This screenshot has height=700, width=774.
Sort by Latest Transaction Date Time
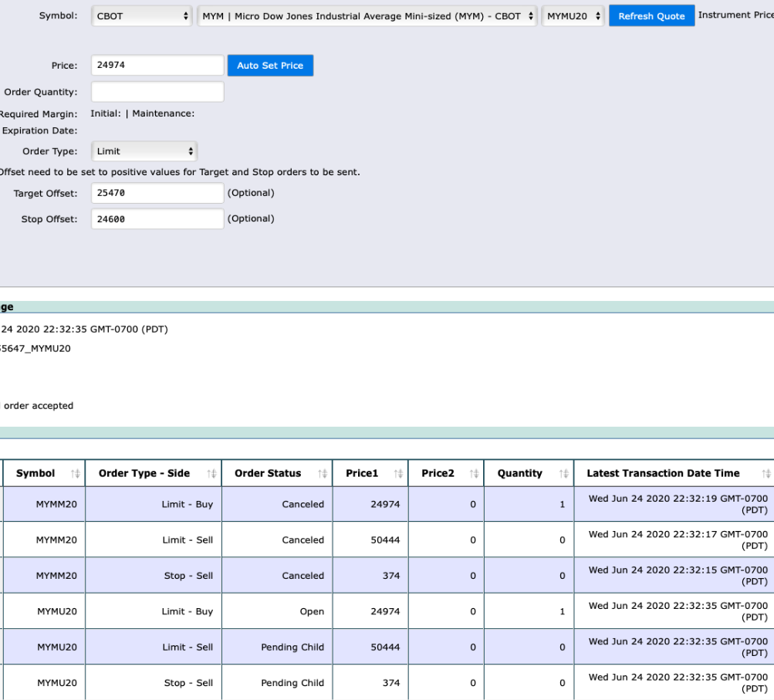[x=766, y=474]
